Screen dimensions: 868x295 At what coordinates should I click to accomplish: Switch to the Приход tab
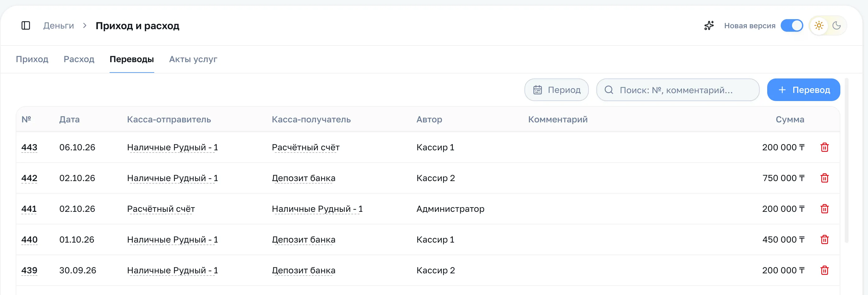point(32,59)
